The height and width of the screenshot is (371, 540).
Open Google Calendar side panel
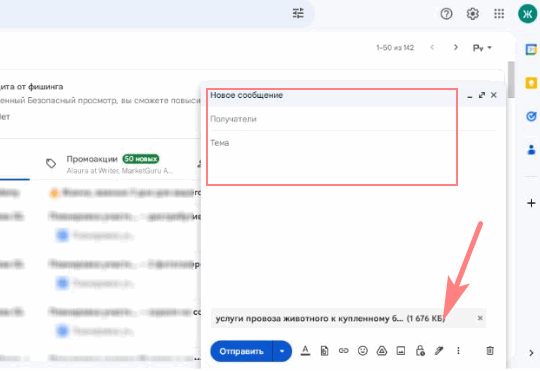pos(531,50)
